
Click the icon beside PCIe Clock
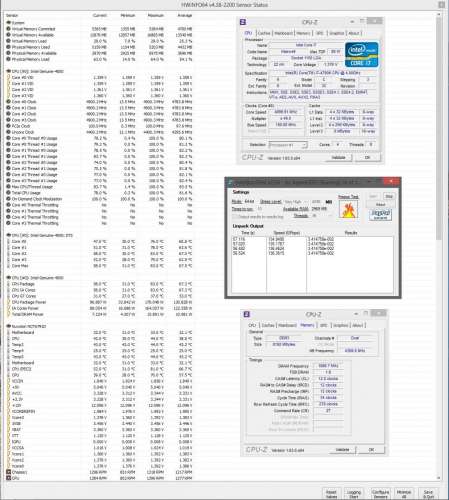point(9,126)
